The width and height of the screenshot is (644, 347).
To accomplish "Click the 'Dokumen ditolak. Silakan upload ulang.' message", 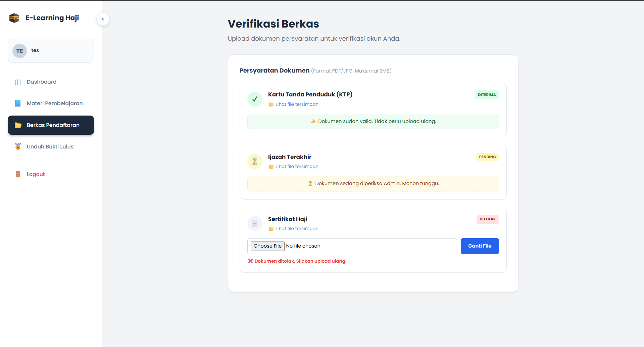I will tap(300, 261).
